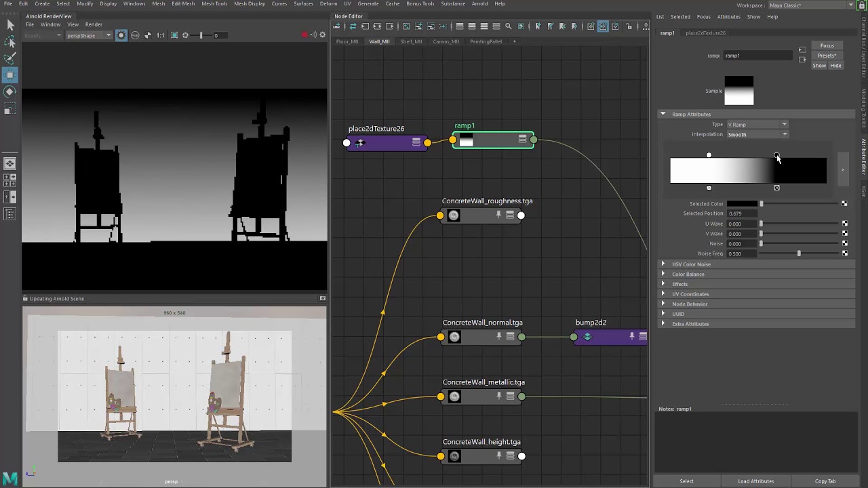Activate the Move tool
Image resolution: width=868 pixels, height=488 pixels.
10,75
